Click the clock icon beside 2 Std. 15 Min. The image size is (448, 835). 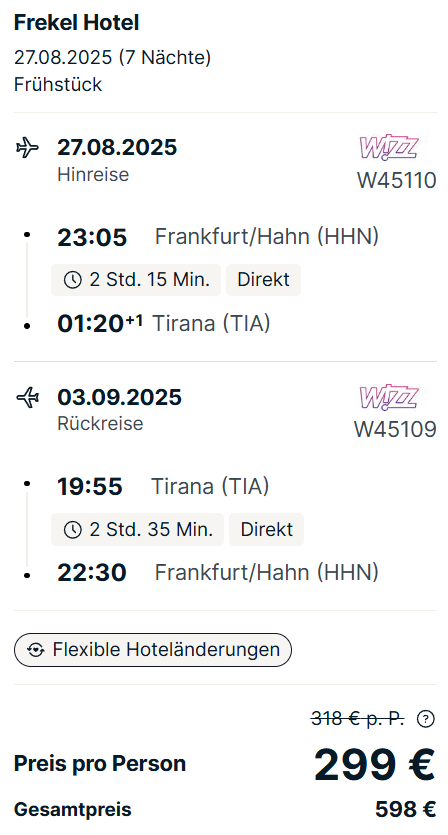click(72, 280)
